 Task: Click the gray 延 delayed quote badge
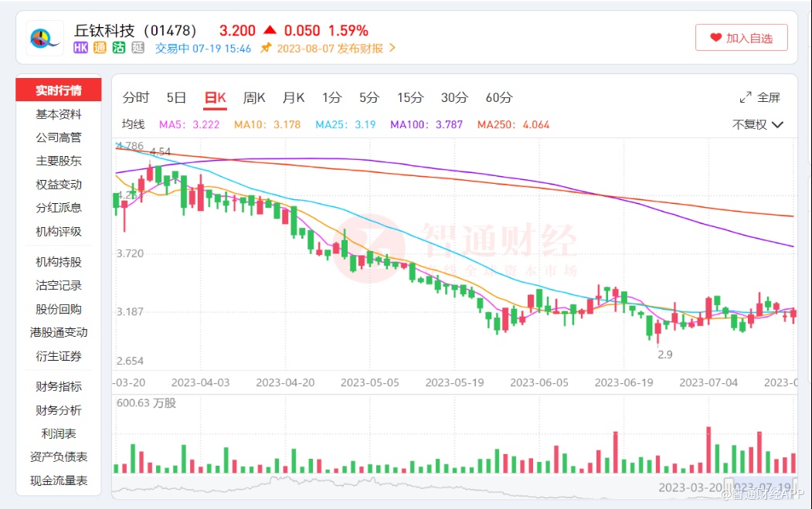138,48
